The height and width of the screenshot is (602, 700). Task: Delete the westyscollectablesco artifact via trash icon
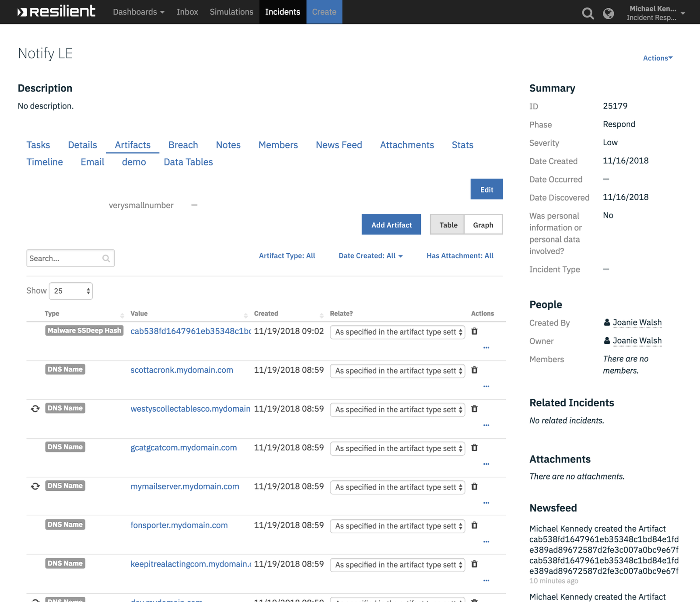pyautogui.click(x=474, y=409)
